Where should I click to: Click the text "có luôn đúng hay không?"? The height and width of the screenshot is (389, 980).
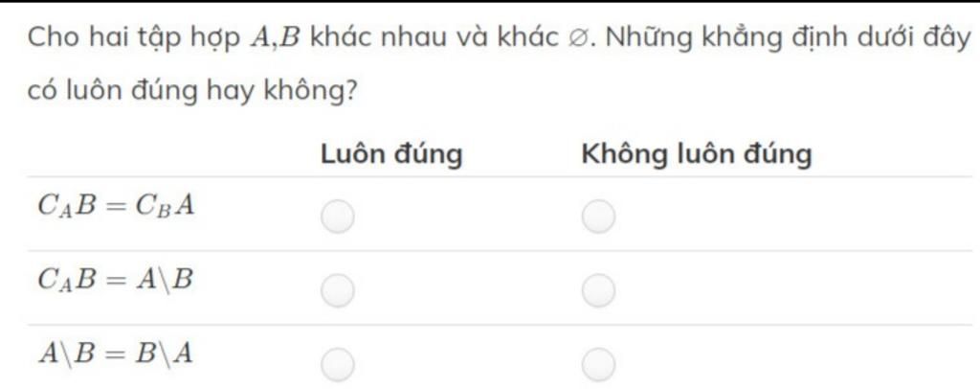click(193, 92)
